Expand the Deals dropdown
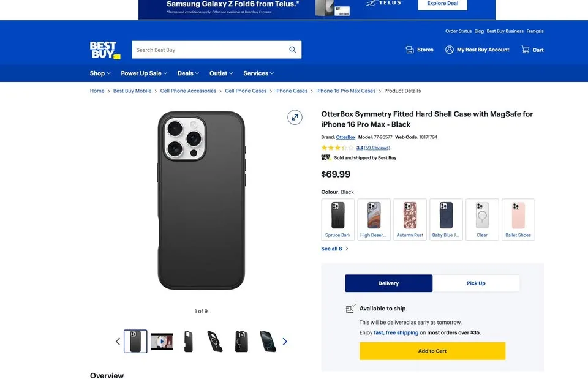The height and width of the screenshot is (379, 588). (187, 73)
